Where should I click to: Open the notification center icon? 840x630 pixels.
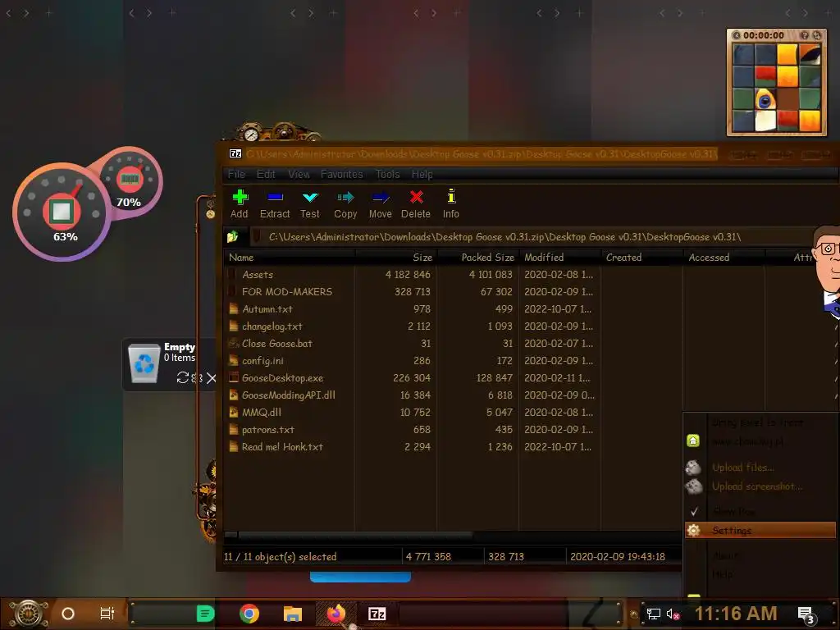coord(806,615)
